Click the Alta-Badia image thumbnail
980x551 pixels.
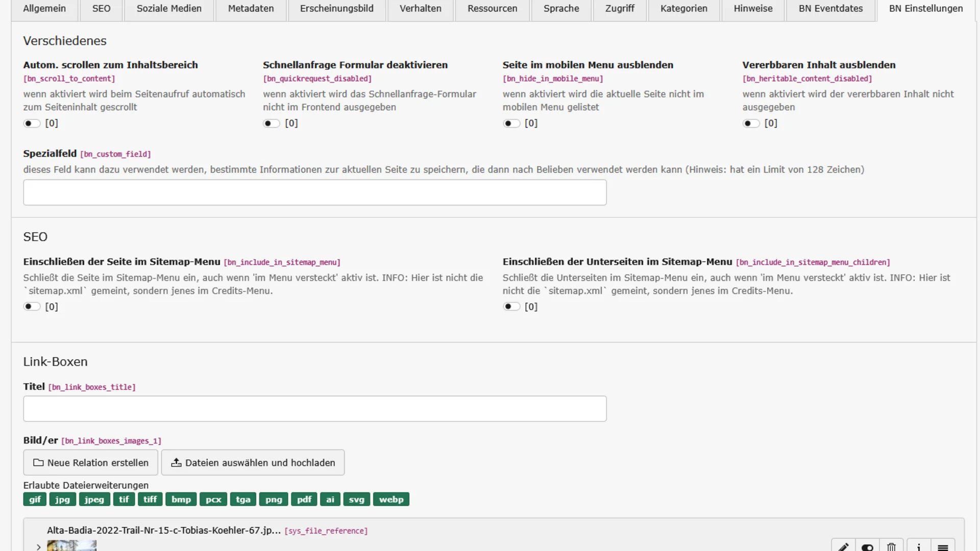point(71,545)
